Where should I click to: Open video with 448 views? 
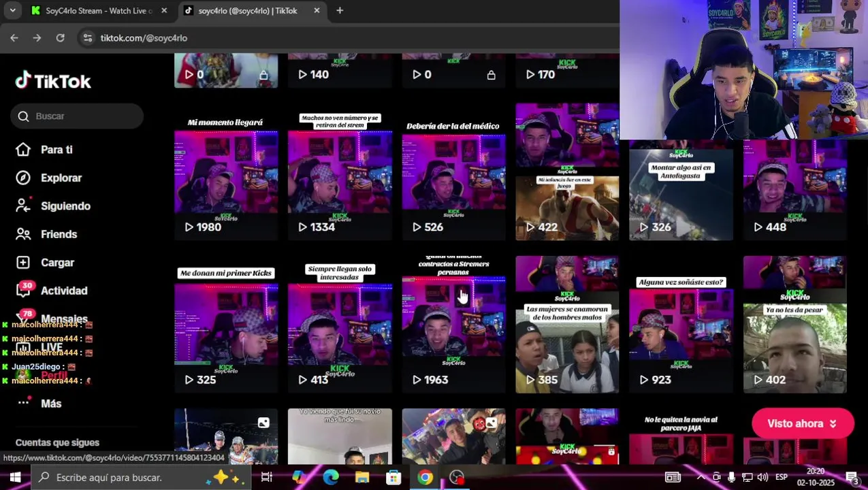click(794, 191)
